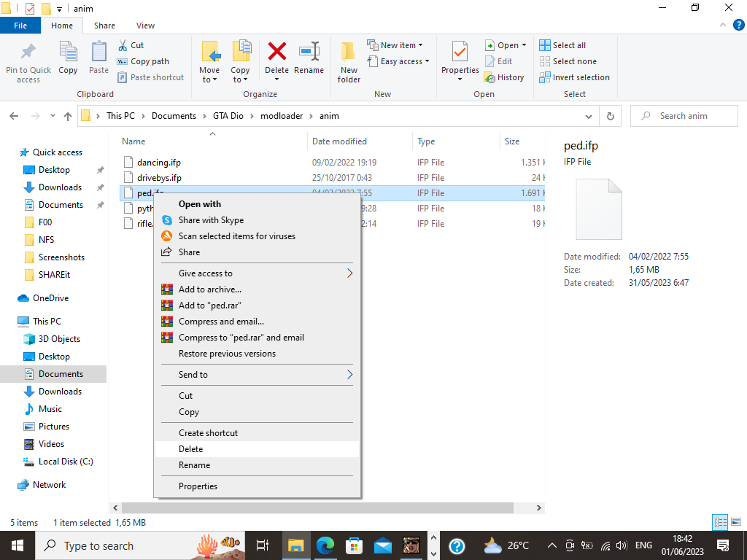Click Select all in ribbon

coord(562,45)
